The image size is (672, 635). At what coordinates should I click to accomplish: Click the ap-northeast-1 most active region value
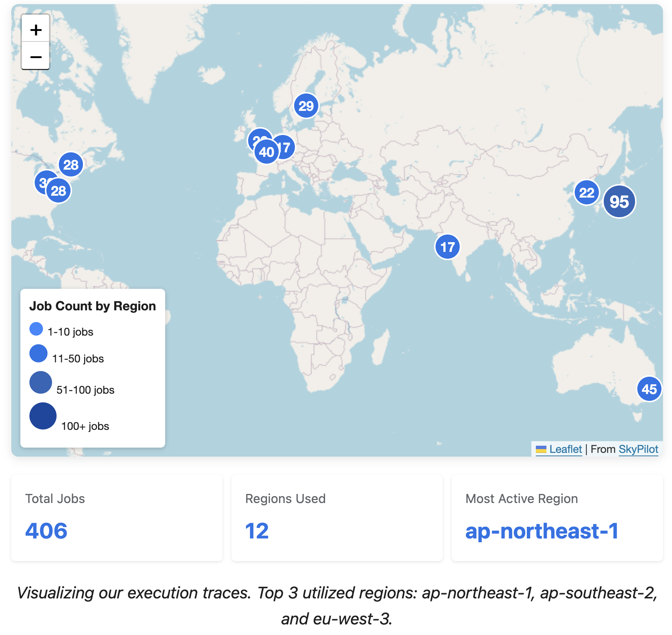(542, 531)
